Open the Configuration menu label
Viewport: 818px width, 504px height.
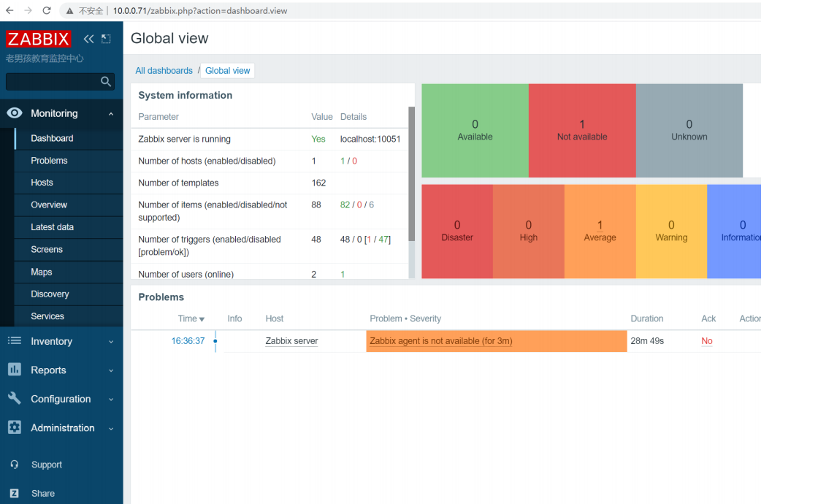(61, 399)
